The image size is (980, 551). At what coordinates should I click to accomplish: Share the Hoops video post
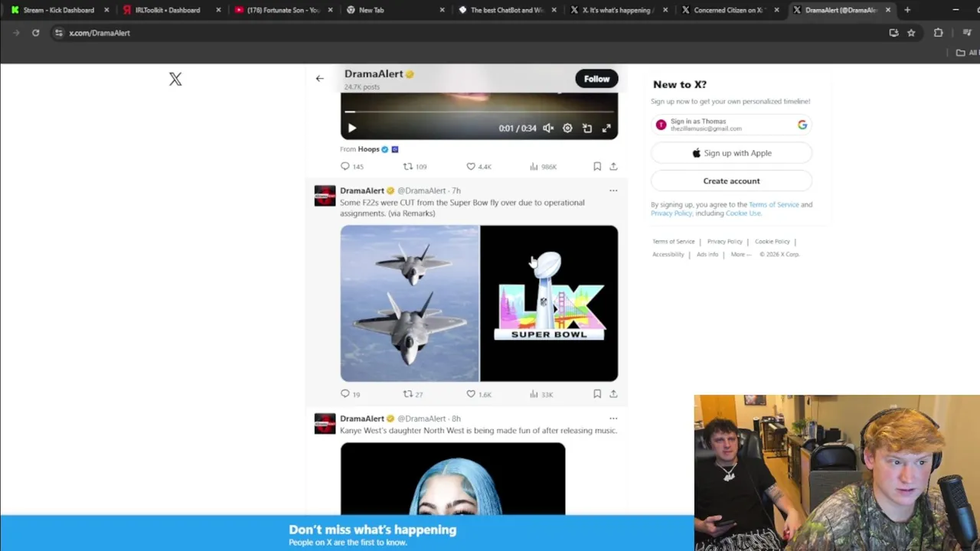tap(613, 166)
